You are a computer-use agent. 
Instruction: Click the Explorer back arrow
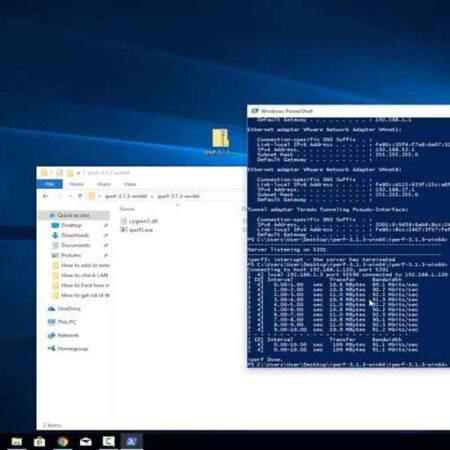[x=46, y=196]
